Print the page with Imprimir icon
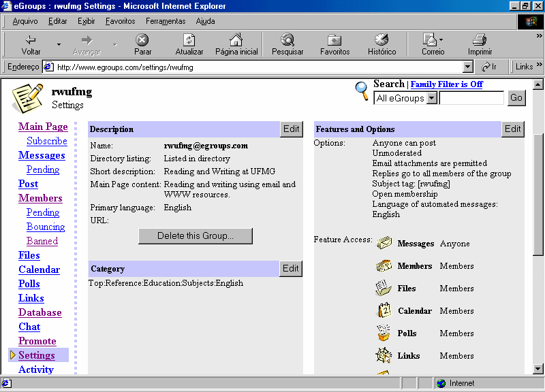Screen dimensions: 545x392 pyautogui.click(x=480, y=40)
